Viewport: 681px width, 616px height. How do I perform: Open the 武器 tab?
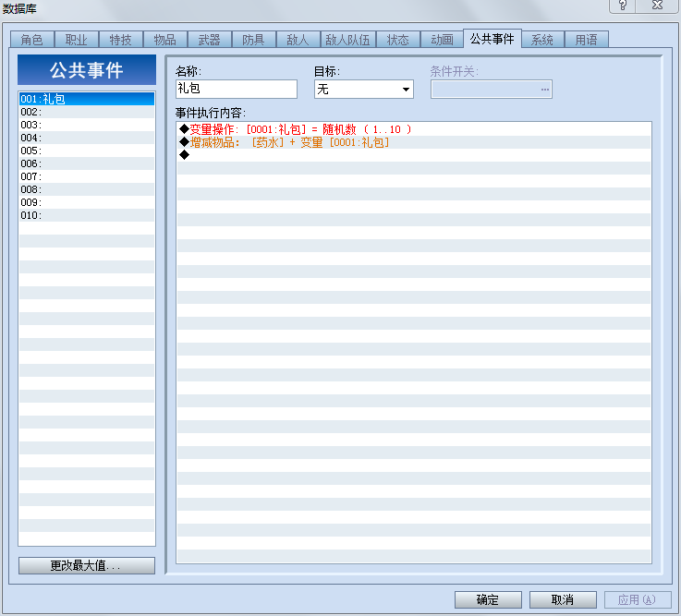click(x=210, y=40)
